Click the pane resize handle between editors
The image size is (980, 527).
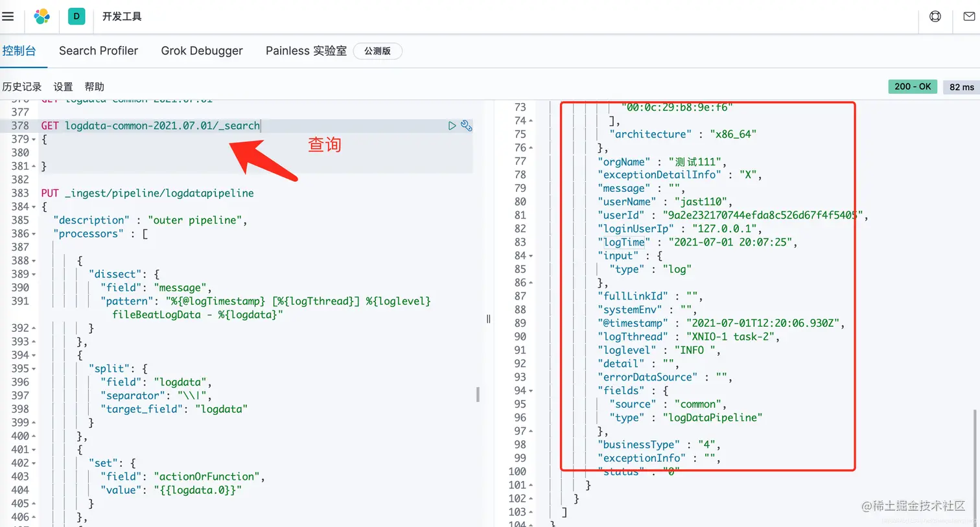click(488, 319)
